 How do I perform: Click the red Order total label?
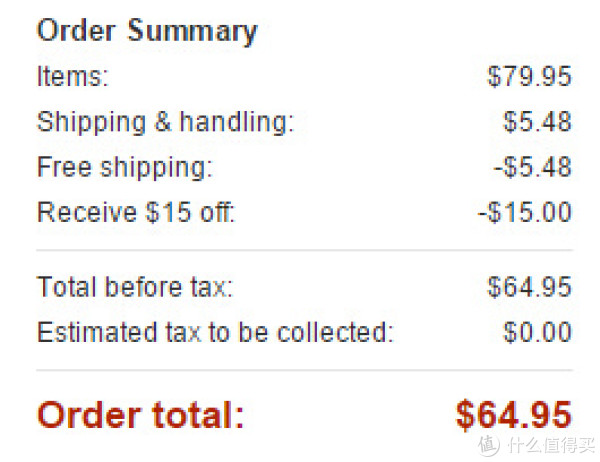coord(140,415)
